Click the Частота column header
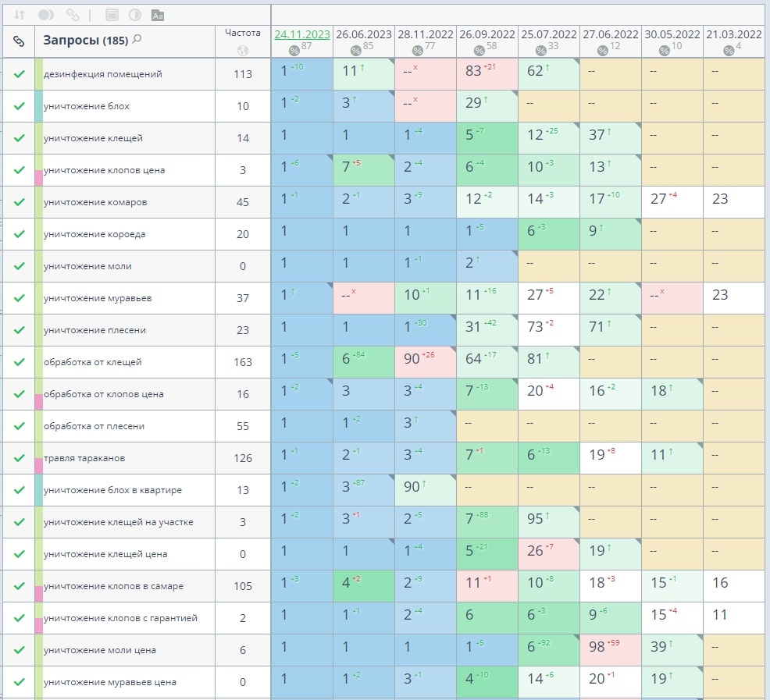 pyautogui.click(x=242, y=33)
